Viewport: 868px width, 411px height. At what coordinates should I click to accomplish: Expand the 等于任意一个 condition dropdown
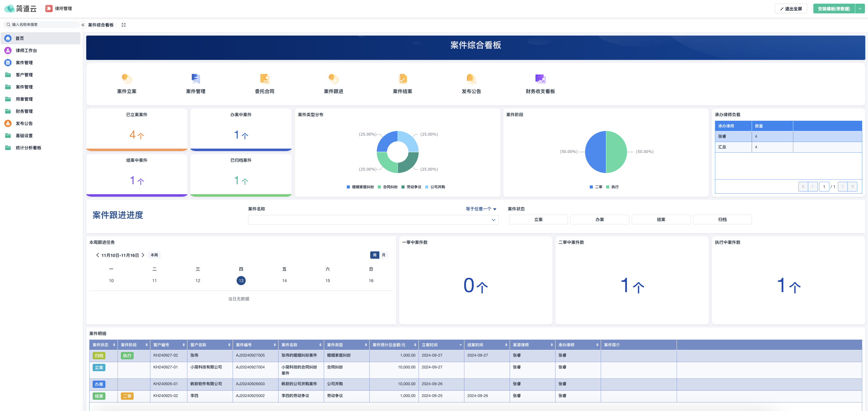pyautogui.click(x=480, y=209)
